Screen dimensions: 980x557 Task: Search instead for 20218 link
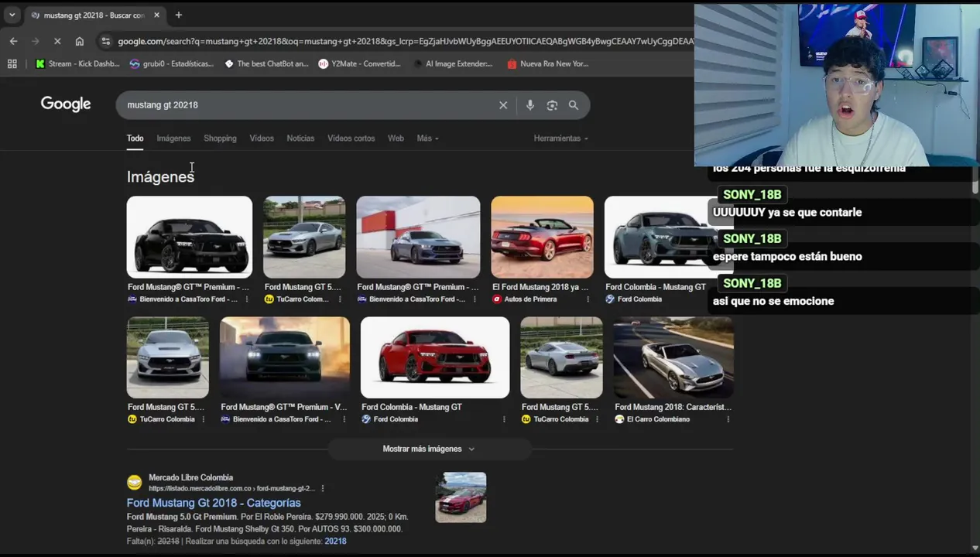335,542
